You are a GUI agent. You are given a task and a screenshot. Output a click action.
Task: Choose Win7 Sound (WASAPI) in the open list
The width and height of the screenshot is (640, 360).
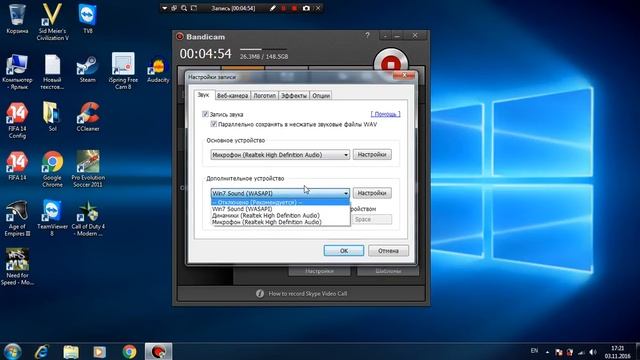280,209
